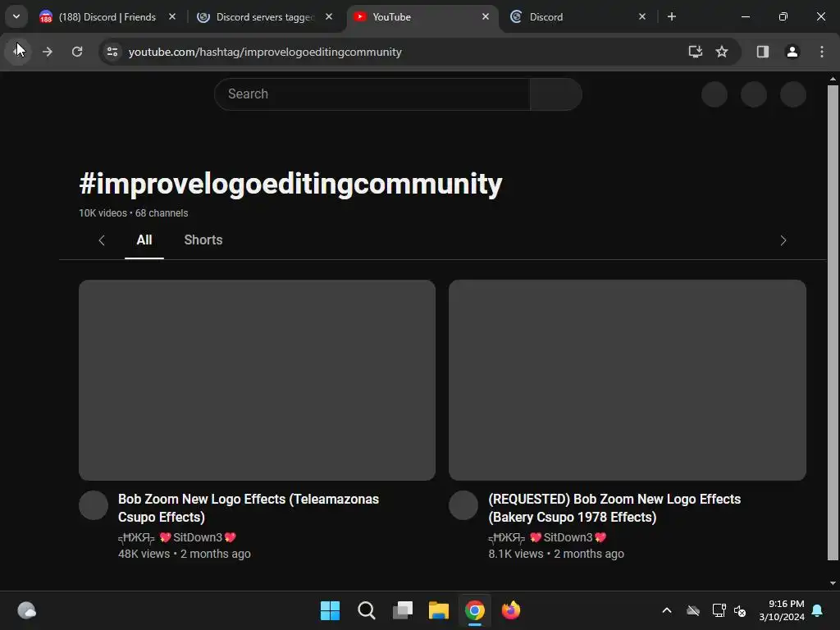Open (REQUESTED) Bob Zoom New Logo Effects title
840x630 pixels.
click(614, 508)
